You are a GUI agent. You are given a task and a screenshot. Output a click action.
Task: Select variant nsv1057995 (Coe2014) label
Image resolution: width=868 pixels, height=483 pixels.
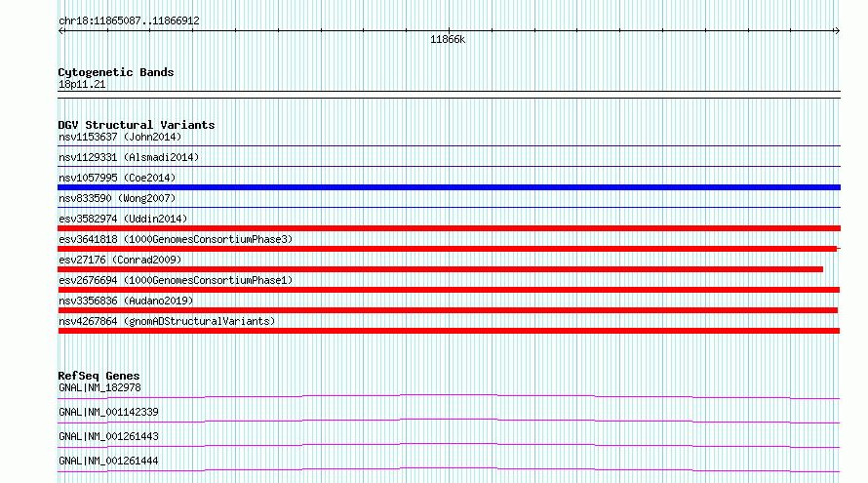tap(117, 178)
